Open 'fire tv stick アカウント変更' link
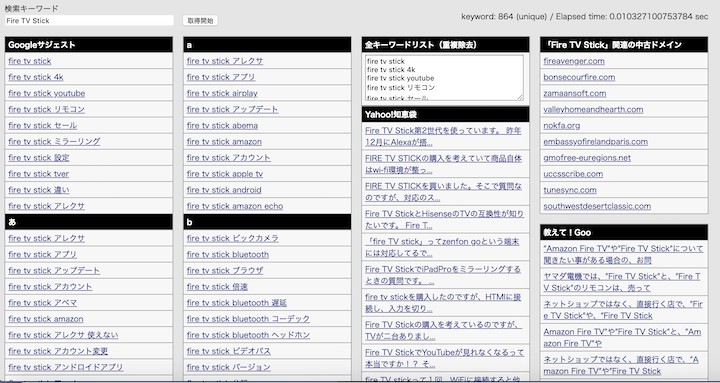 58,351
